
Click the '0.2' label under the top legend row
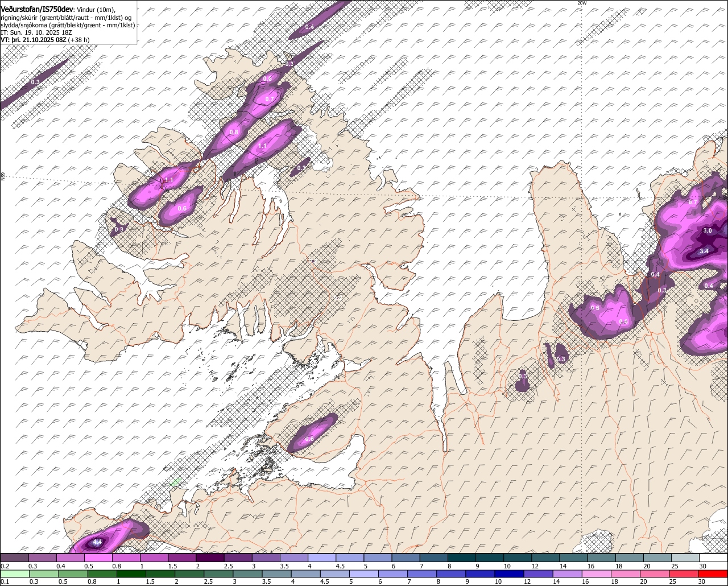pyautogui.click(x=5, y=567)
